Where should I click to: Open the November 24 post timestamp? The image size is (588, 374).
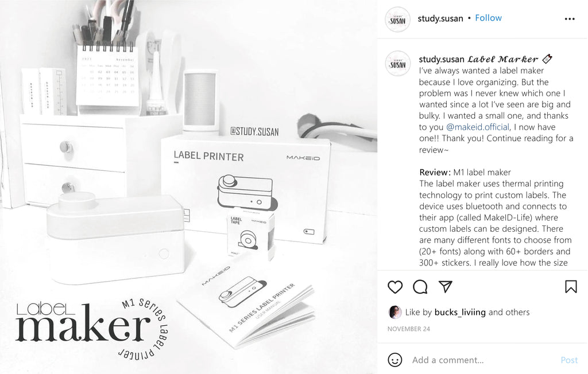tap(408, 329)
